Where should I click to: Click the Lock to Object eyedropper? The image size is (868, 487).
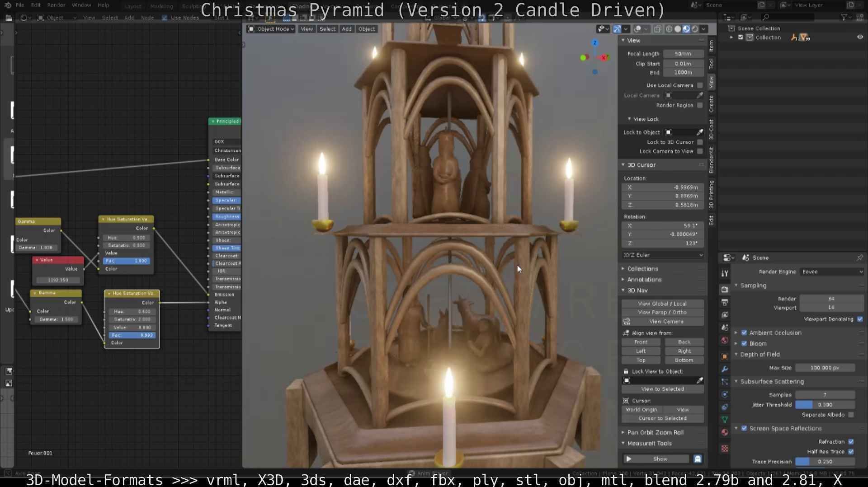pyautogui.click(x=700, y=132)
